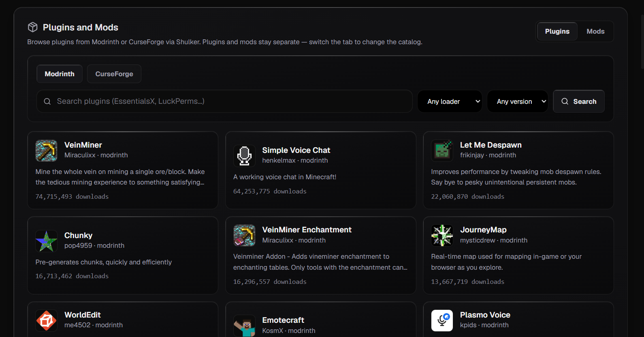Select the Modrinth source tab
The width and height of the screenshot is (644, 337).
point(60,74)
